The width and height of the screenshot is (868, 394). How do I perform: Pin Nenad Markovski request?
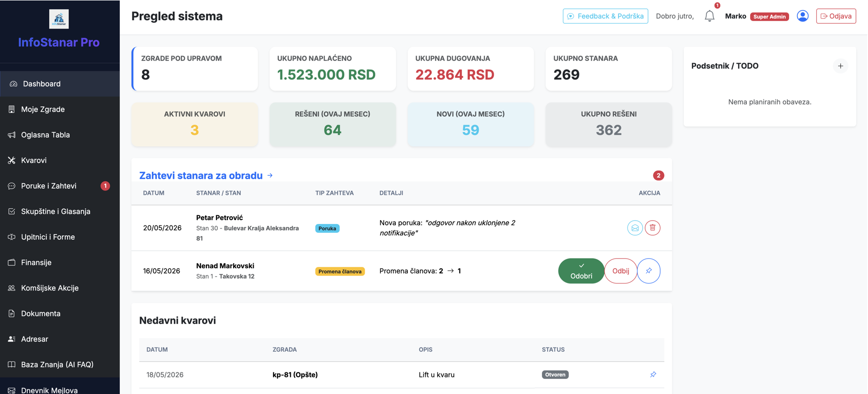[648, 271]
